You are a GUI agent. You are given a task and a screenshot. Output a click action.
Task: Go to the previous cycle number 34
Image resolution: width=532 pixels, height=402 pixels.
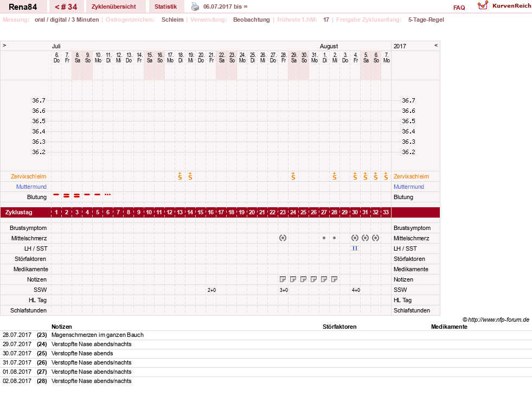pos(66,7)
